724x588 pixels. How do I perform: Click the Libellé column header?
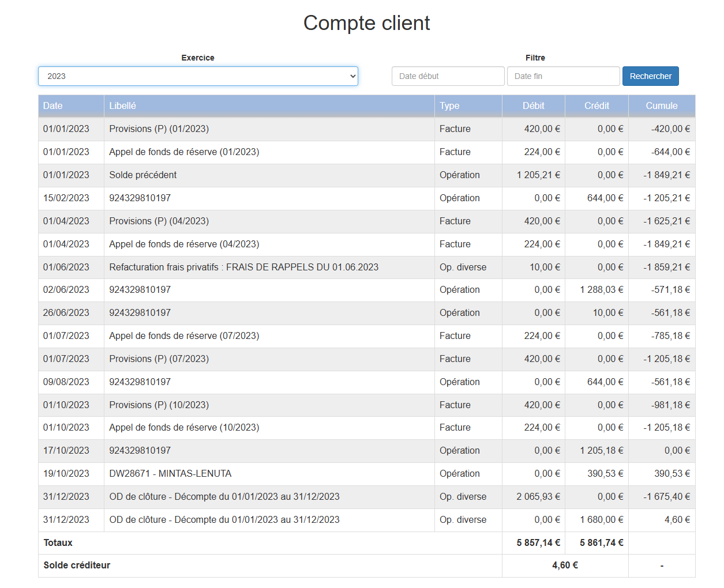pos(123,105)
